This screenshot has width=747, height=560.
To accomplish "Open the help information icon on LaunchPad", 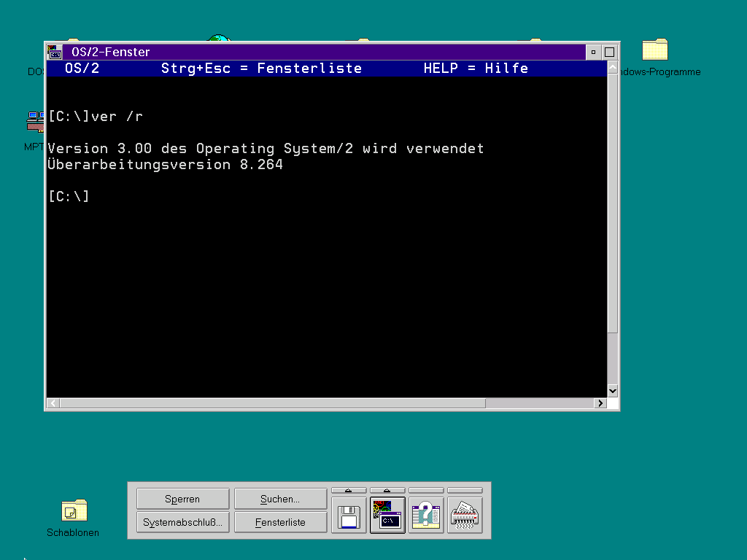I will pos(426,516).
